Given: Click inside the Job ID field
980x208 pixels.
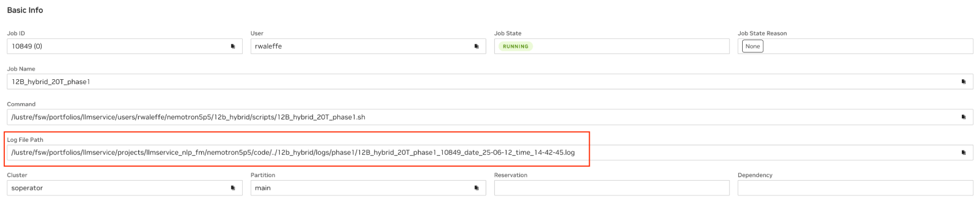Looking at the screenshot, I should pyautogui.click(x=118, y=46).
